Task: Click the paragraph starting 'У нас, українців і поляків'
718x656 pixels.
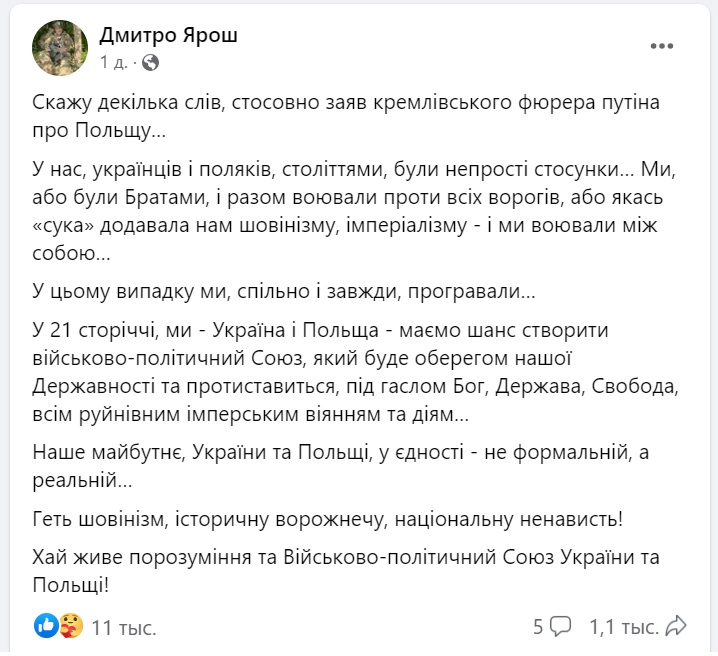Action: (354, 211)
